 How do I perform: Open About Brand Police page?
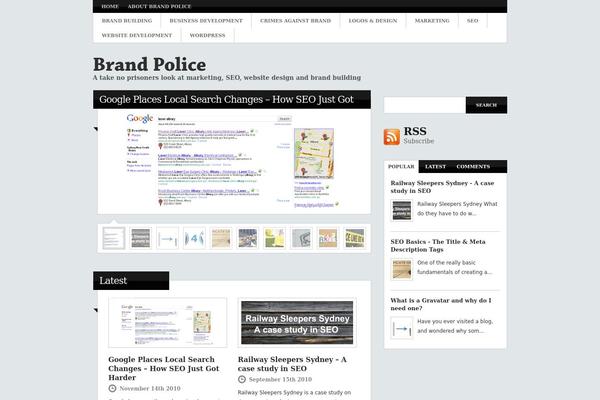click(x=159, y=7)
